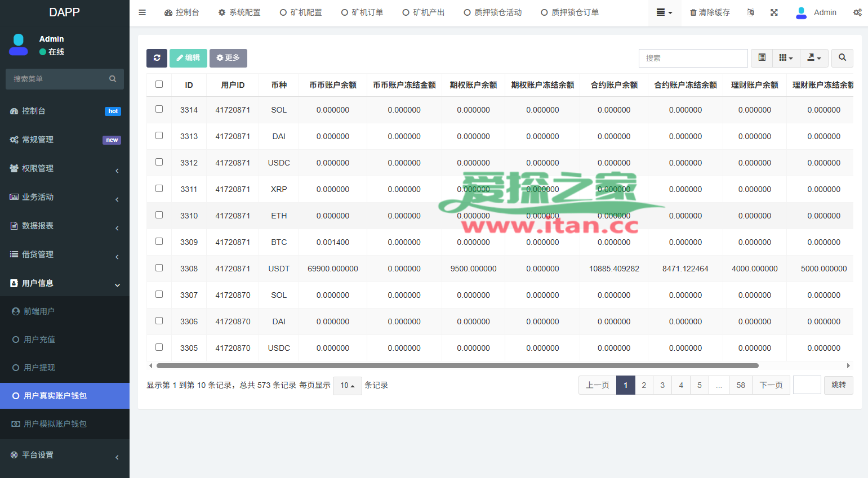This screenshot has height=478, width=868.
Task: Click the 编辑 edit button
Action: pos(188,58)
